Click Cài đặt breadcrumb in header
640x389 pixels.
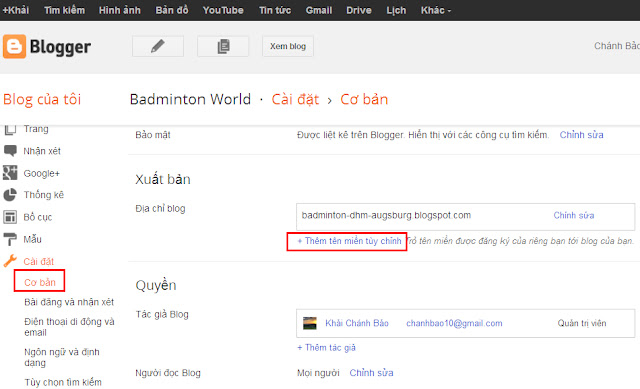point(295,99)
